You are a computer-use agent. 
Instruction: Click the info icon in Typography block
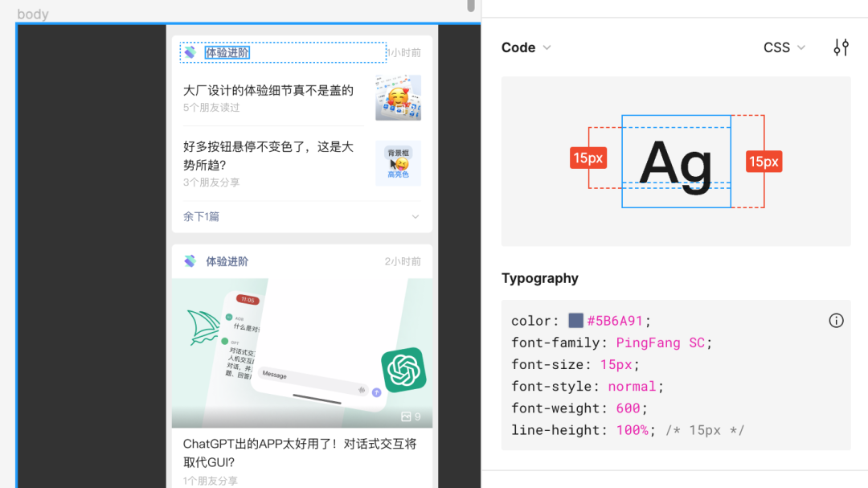point(836,321)
